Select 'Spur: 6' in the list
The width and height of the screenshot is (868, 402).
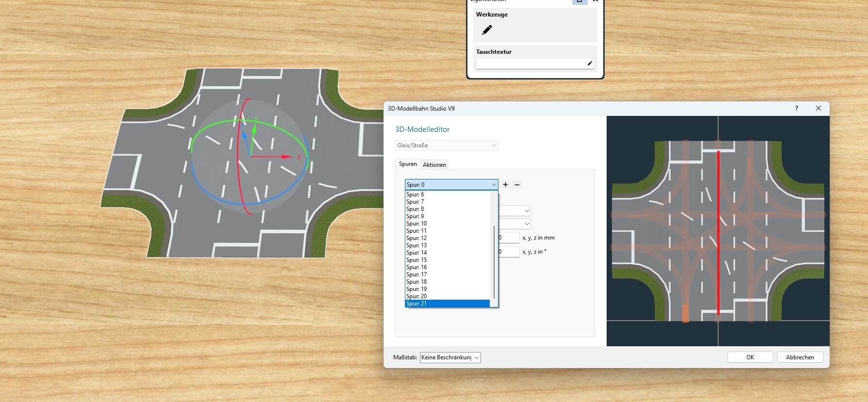448,194
